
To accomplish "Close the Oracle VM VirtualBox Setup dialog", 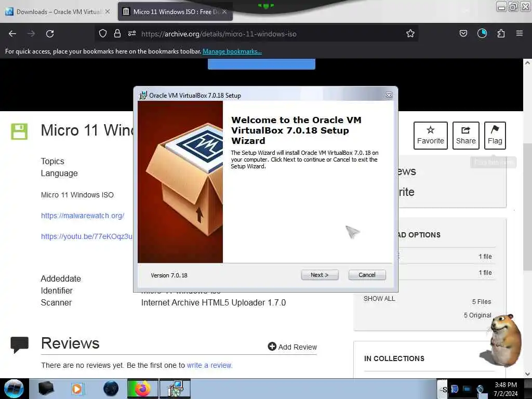I will [389, 96].
